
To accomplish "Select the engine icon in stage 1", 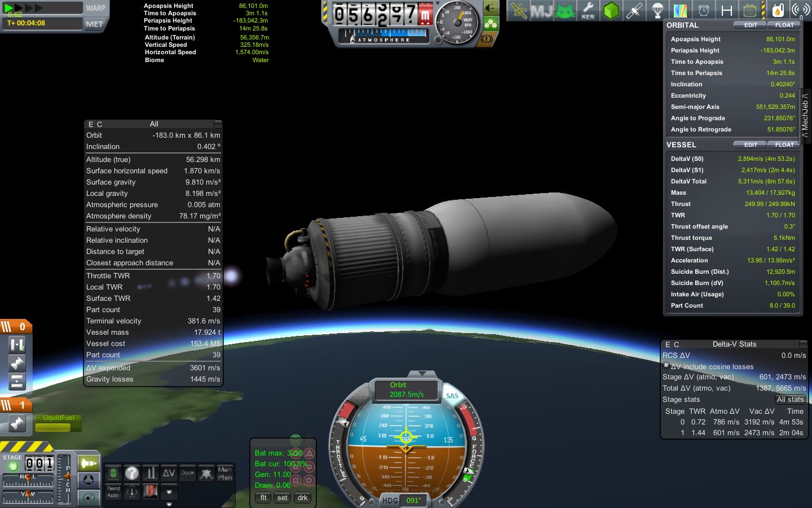I will coord(17,423).
